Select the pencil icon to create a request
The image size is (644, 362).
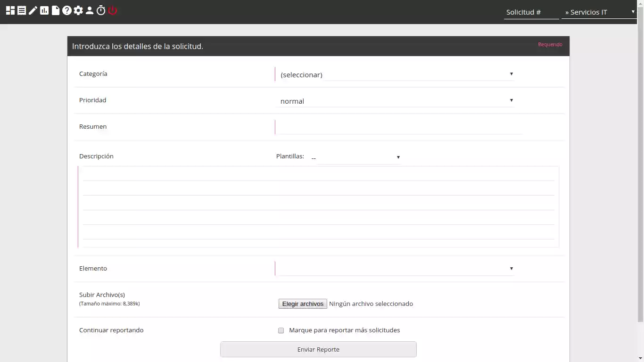[x=32, y=10]
